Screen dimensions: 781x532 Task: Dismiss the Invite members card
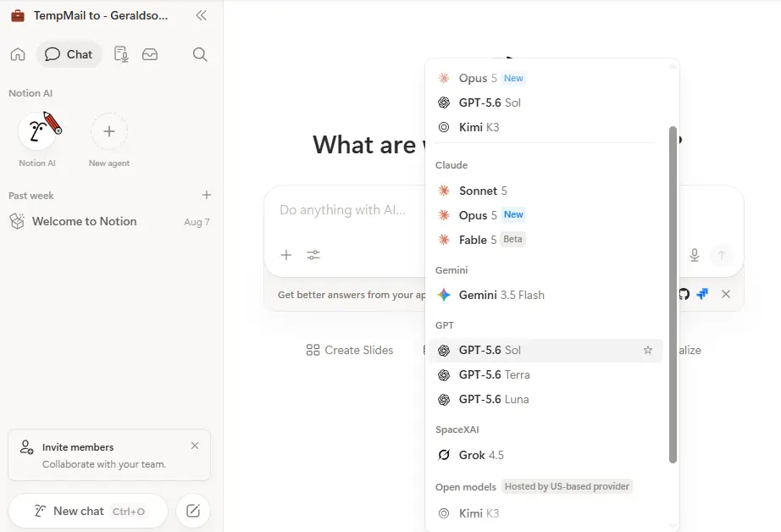point(195,446)
